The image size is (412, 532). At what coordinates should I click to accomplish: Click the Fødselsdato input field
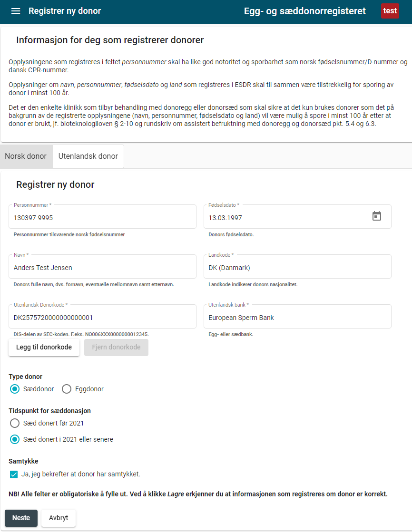click(x=285, y=218)
